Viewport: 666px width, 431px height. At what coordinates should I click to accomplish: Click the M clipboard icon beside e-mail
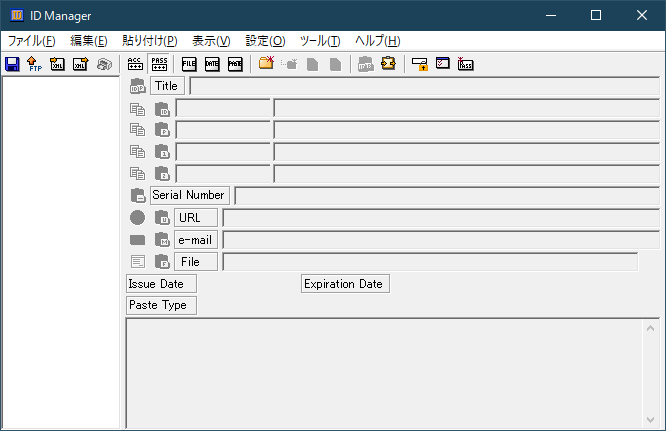tap(162, 240)
